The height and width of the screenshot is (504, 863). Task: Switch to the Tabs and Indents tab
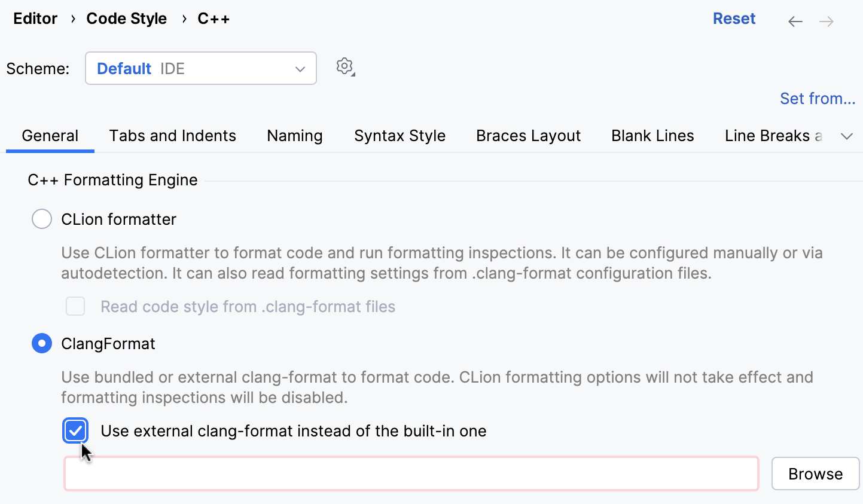click(x=172, y=136)
